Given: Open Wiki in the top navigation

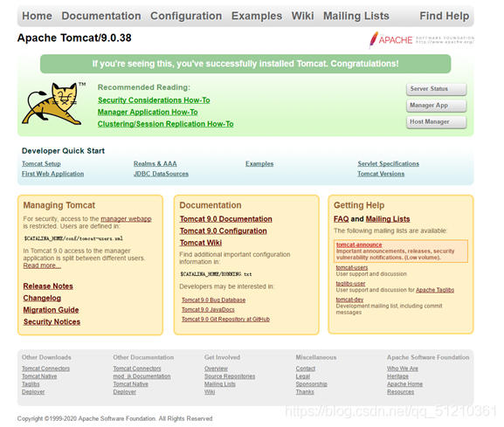Looking at the screenshot, I should click(302, 16).
